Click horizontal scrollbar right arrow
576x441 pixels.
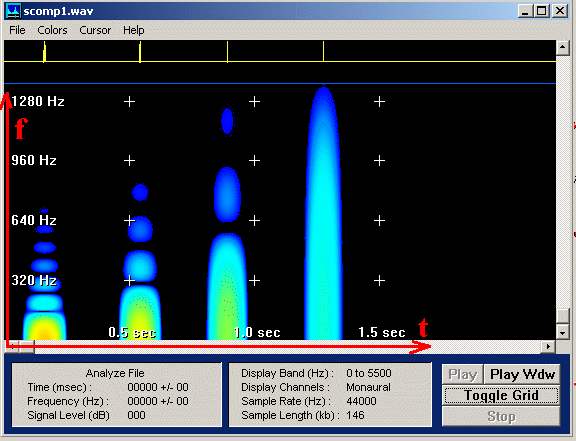coord(548,346)
